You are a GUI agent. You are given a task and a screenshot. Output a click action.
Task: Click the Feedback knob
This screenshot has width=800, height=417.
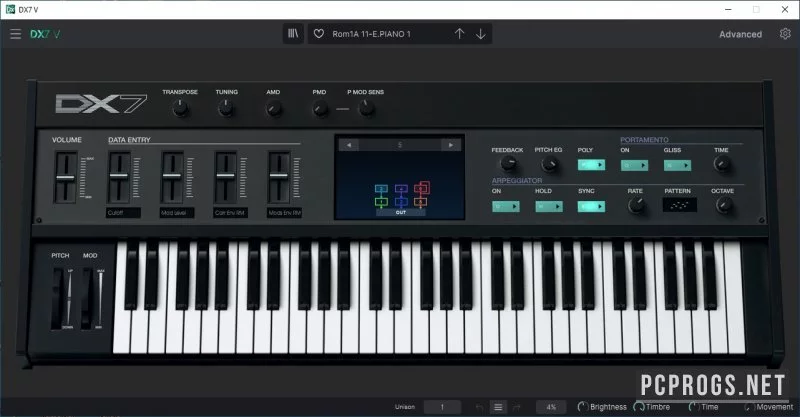coord(507,164)
